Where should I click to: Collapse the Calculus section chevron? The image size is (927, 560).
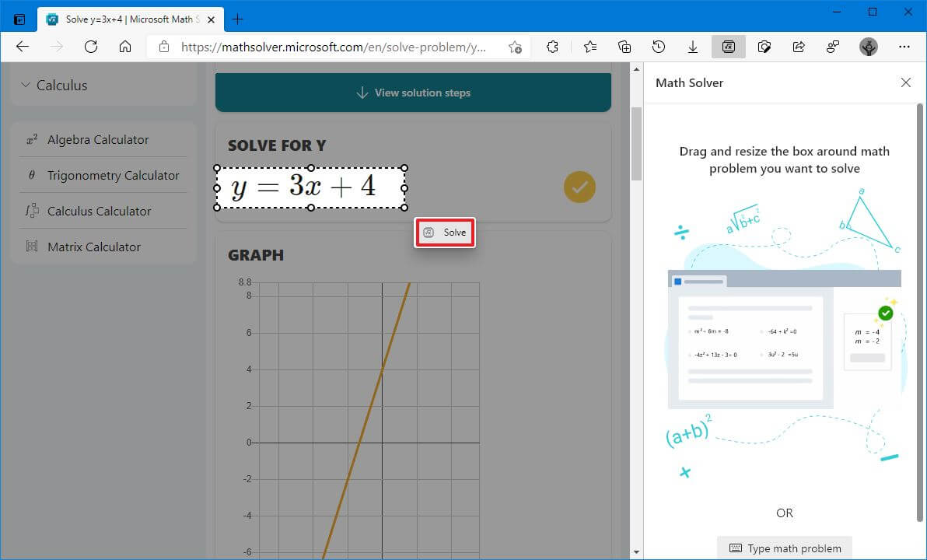(x=27, y=86)
